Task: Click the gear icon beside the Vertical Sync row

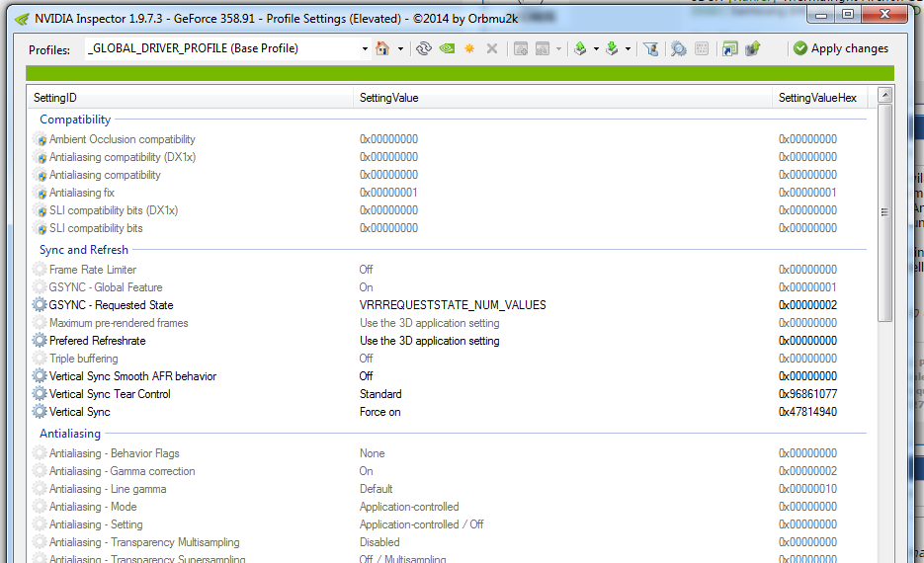Action: click(x=40, y=412)
